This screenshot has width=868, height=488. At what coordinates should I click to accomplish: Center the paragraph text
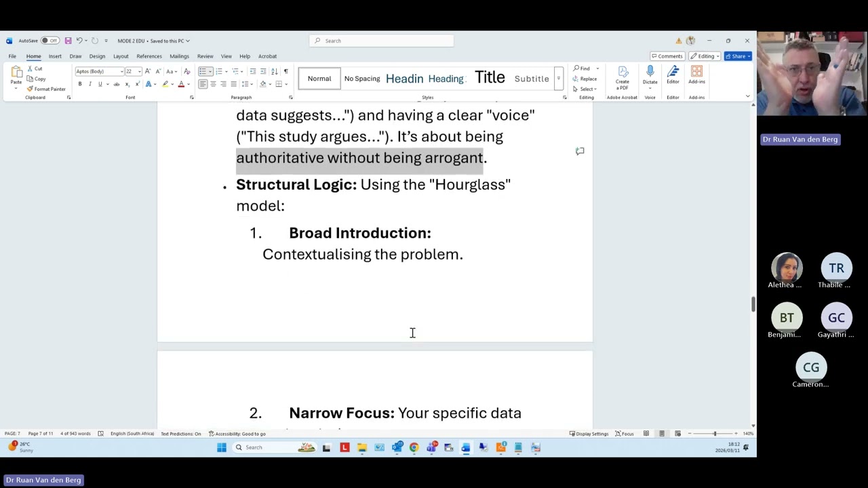tap(213, 84)
